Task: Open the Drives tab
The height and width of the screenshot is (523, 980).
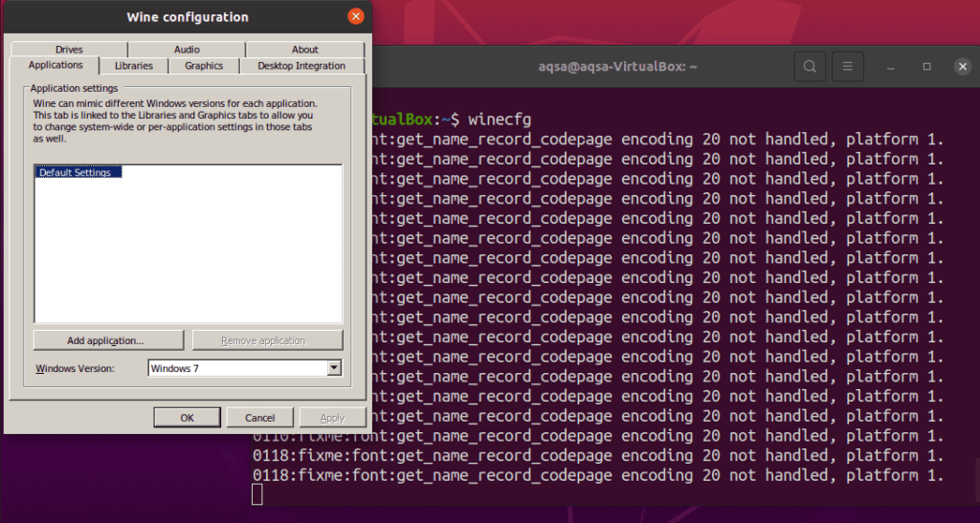Action: point(69,50)
